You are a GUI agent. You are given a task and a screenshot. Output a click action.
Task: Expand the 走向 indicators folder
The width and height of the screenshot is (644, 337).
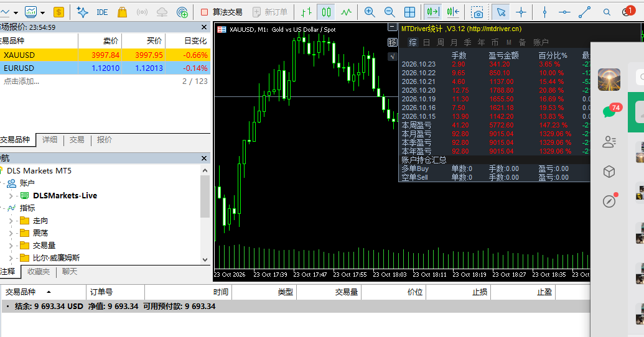11,221
